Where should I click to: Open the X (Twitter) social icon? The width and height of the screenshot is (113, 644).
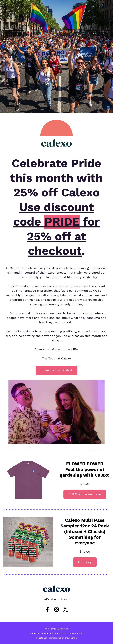coord(66,609)
